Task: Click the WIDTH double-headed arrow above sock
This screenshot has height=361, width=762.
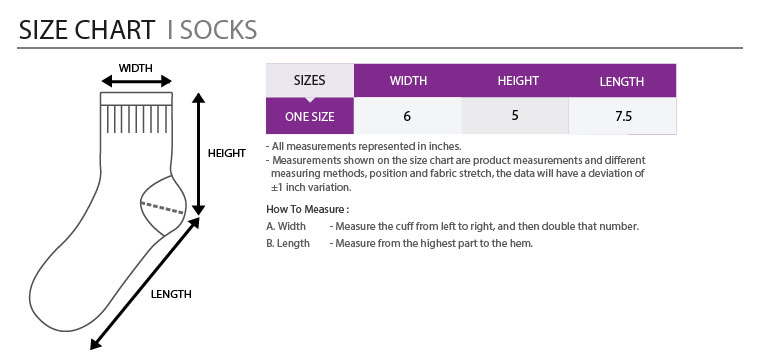Action: tap(137, 81)
